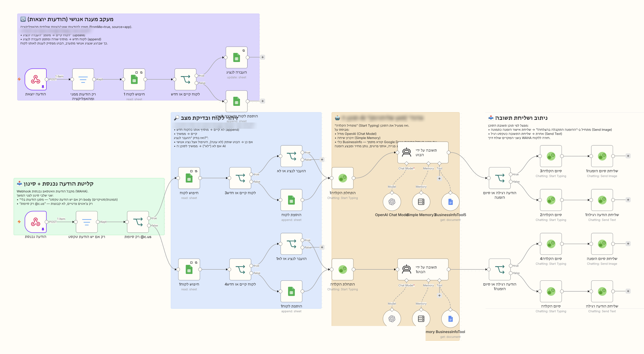644x354 pixels.
Task: Select the לקוח קיים או חדש4 If node
Action: coord(240,269)
